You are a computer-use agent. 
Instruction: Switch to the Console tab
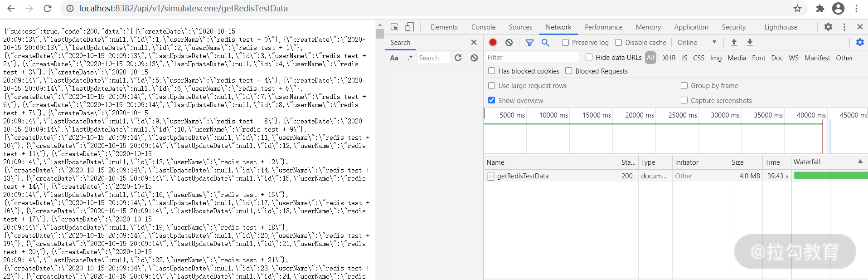[x=483, y=27]
